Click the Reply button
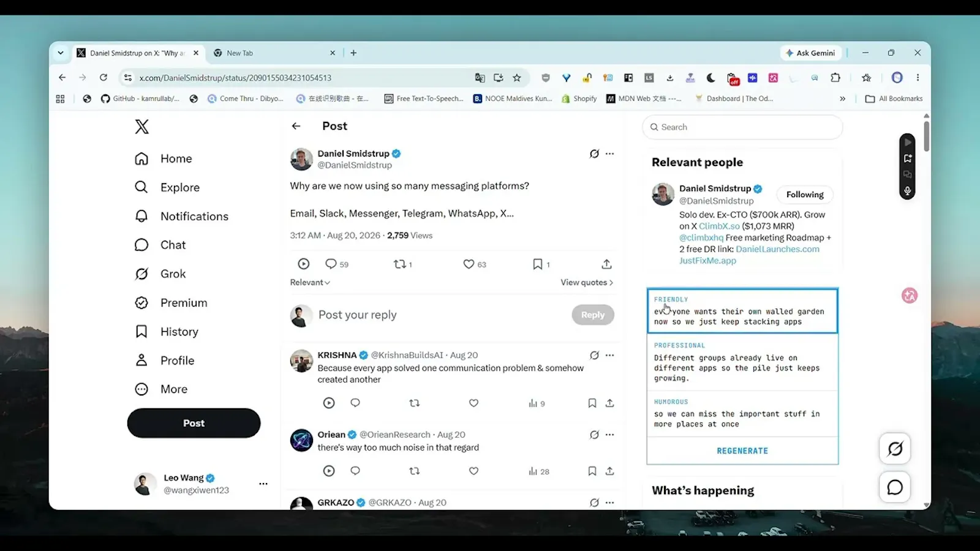Image resolution: width=980 pixels, height=551 pixels. [593, 315]
